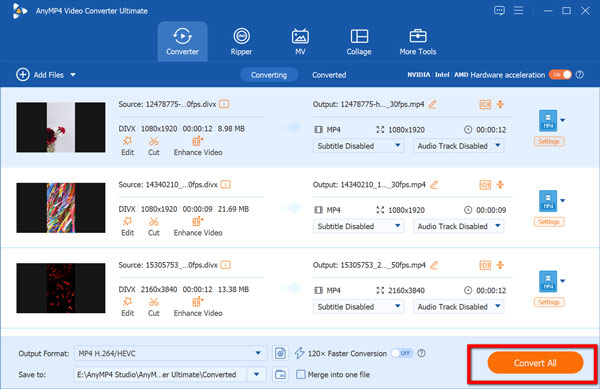This screenshot has height=389, width=600.
Task: Select the colorful ribbons video thumbnail
Action: 61,208
